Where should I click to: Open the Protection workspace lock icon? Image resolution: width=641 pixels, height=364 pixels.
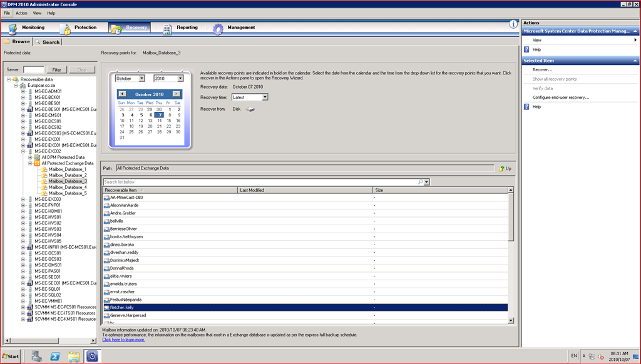click(x=66, y=28)
